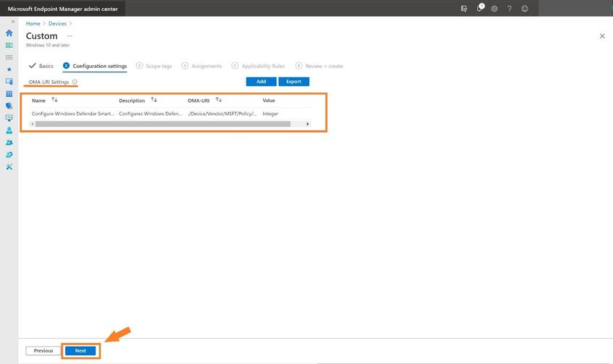The image size is (613, 364).
Task: Open Endpoint security shield icon
Action: 9,106
